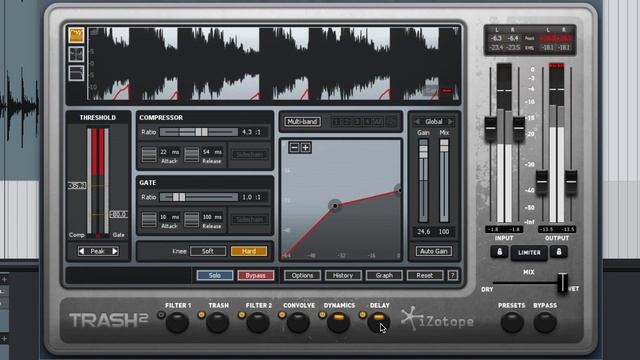
Task: Click left arrow beside Global selector
Action: pyautogui.click(x=417, y=122)
